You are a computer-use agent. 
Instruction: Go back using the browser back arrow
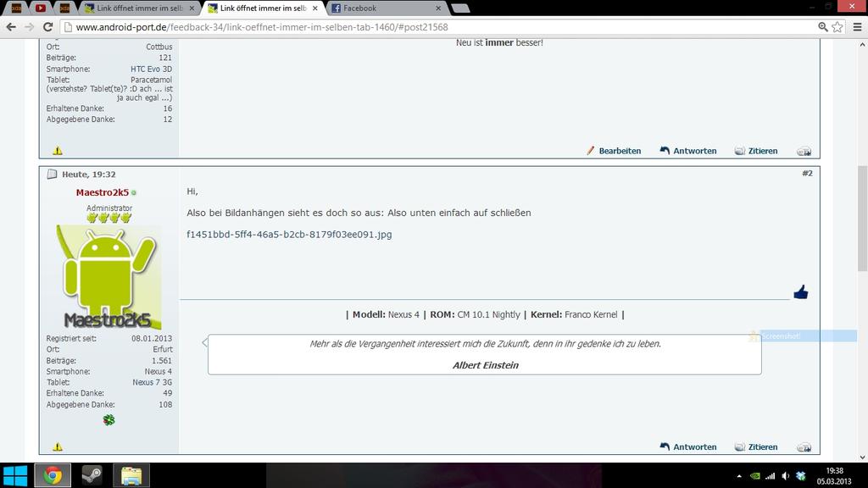pos(11,27)
